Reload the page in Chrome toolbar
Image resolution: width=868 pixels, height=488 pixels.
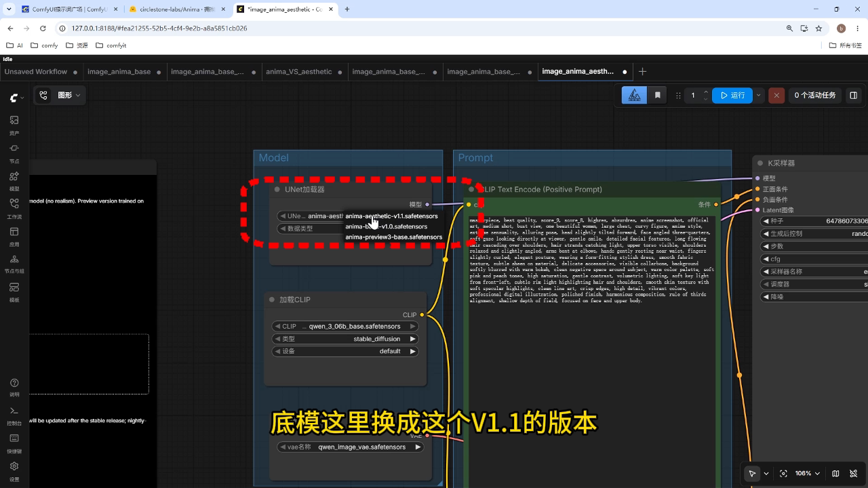point(43,28)
